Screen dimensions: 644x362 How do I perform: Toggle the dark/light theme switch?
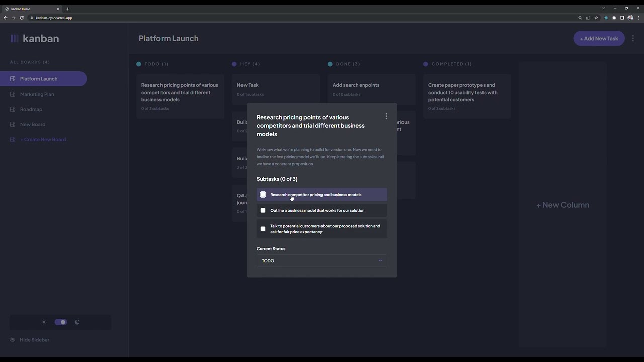point(61,322)
